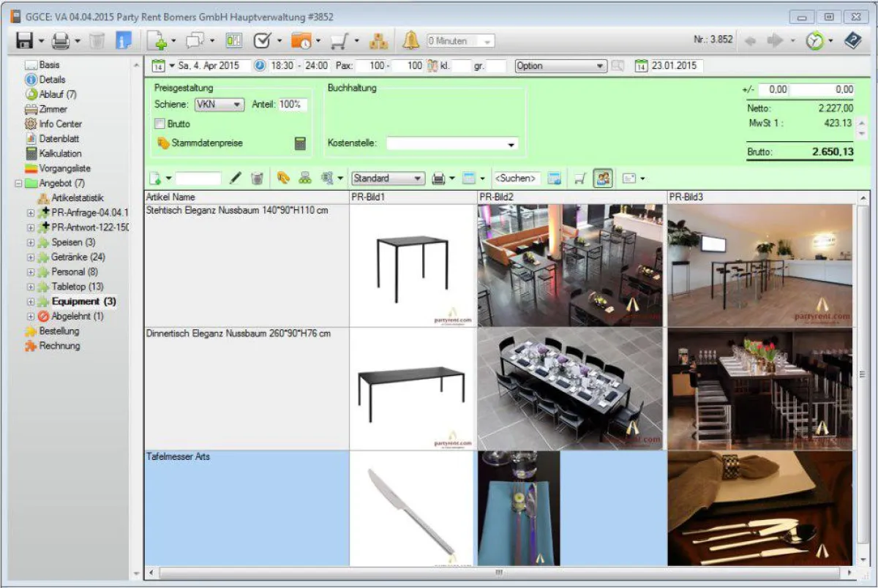Click the pencil edit icon in article toolbar
Screen dimensions: 878x588
tap(236, 178)
